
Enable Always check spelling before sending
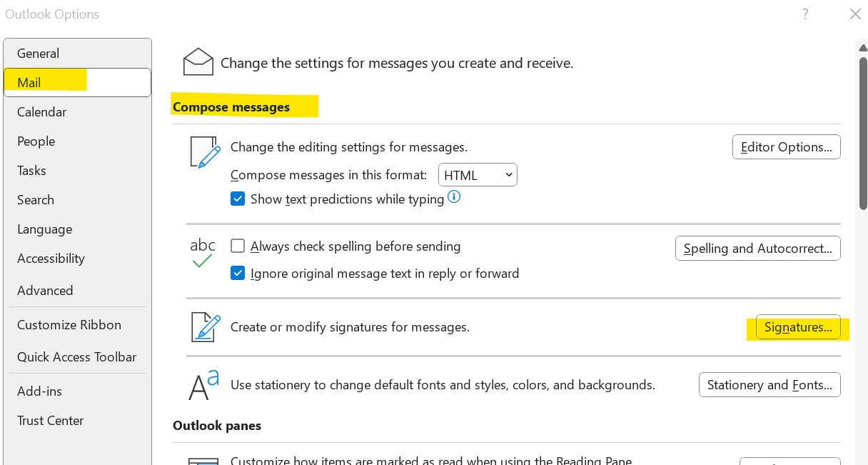[238, 246]
